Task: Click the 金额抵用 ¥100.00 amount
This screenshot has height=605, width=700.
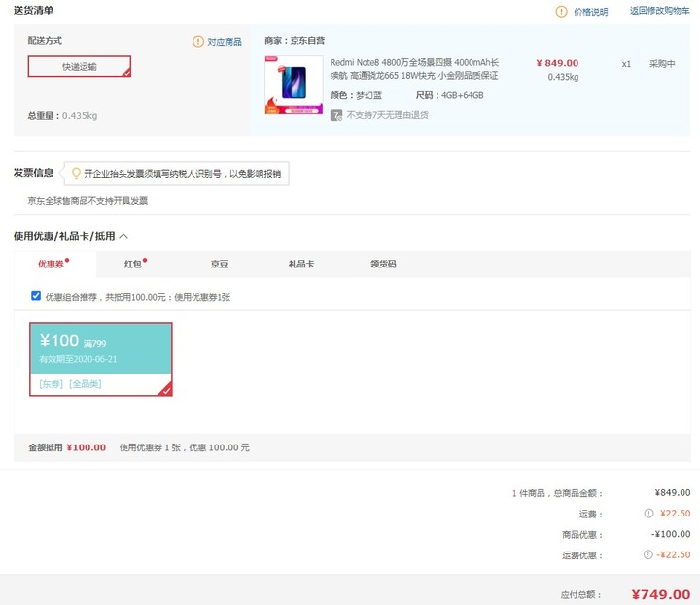Action: click(87, 447)
